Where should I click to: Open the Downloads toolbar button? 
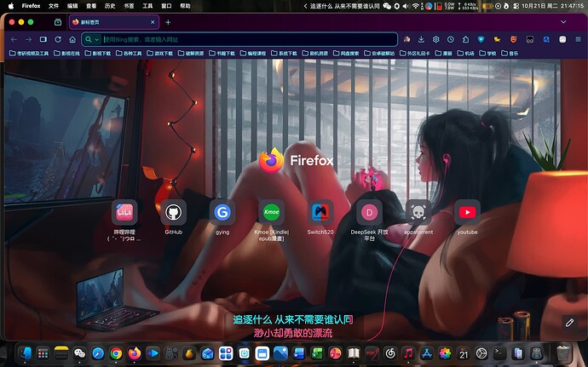tap(421, 39)
